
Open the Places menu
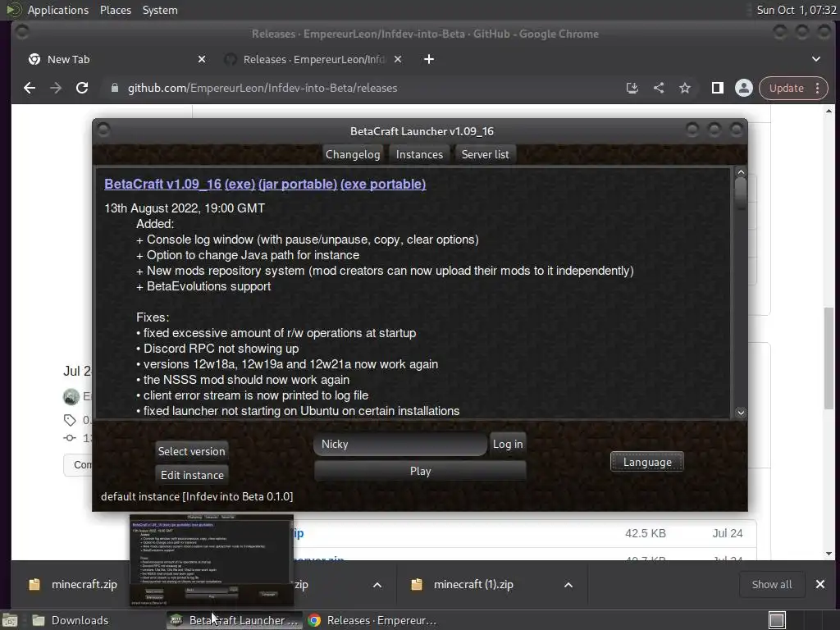click(115, 10)
